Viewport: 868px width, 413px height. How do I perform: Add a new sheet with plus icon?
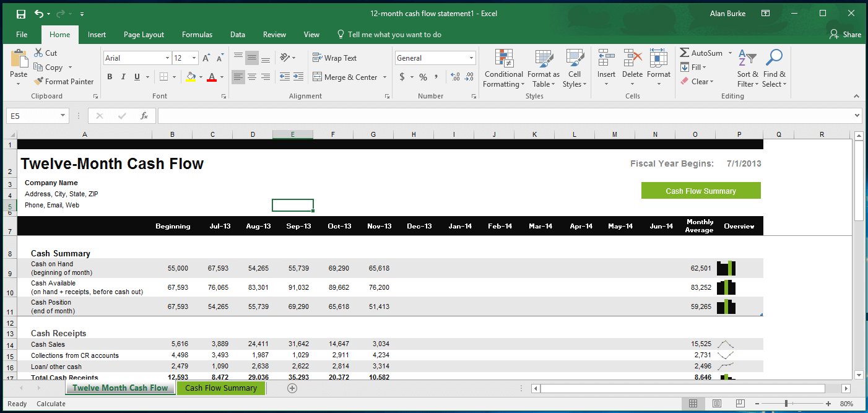point(292,388)
